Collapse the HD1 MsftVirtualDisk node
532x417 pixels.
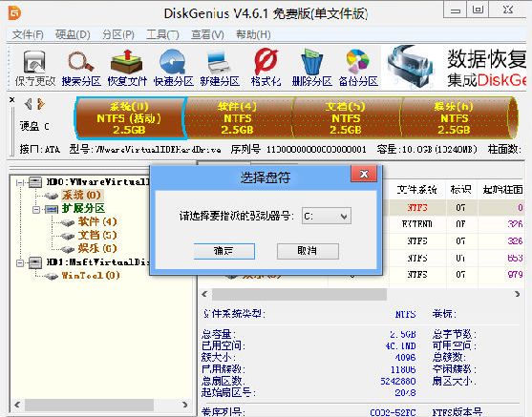tap(20, 262)
